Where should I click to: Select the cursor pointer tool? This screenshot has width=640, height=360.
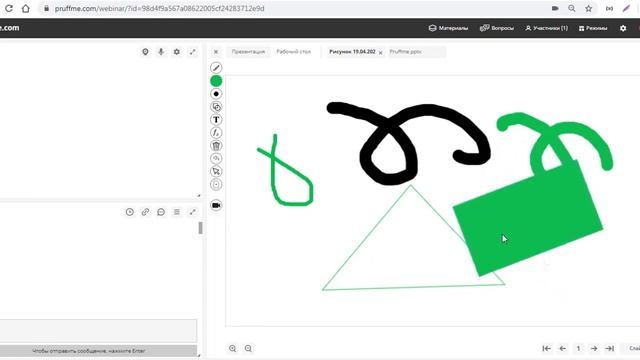(x=216, y=171)
